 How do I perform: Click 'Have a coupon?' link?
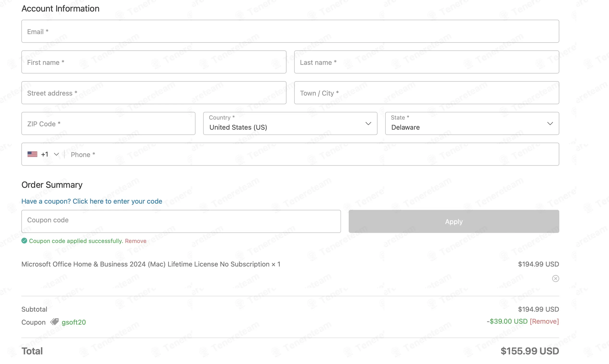click(x=92, y=201)
